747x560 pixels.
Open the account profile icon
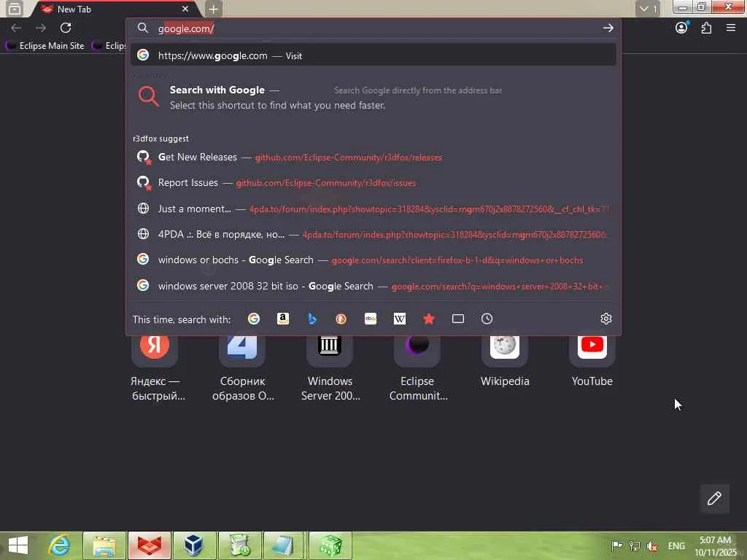tap(681, 28)
